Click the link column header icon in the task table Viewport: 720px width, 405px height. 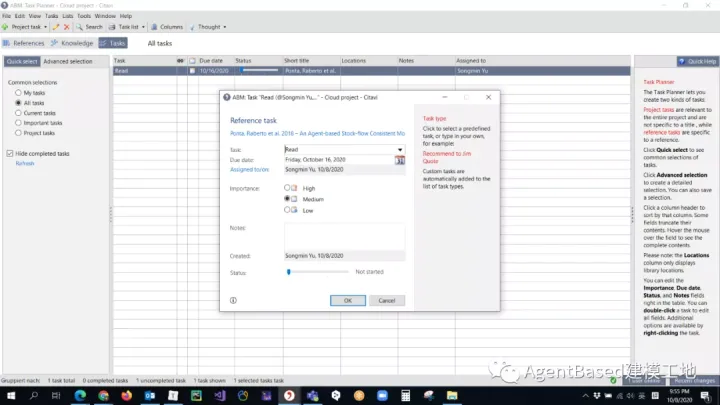[x=180, y=61]
